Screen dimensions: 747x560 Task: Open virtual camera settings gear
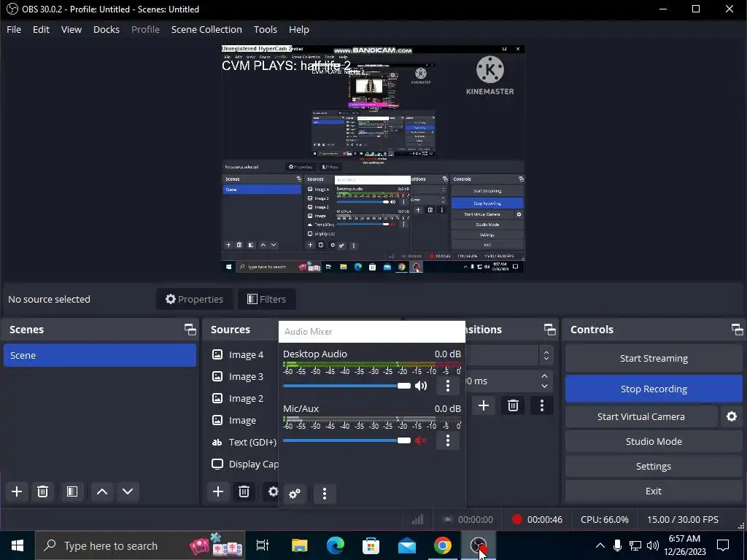[732, 416]
